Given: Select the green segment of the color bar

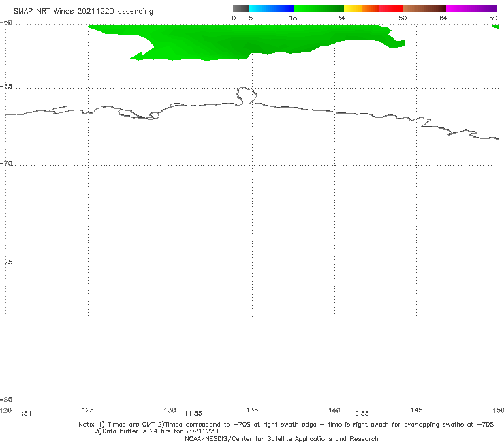Looking at the screenshot, I should (319, 8).
